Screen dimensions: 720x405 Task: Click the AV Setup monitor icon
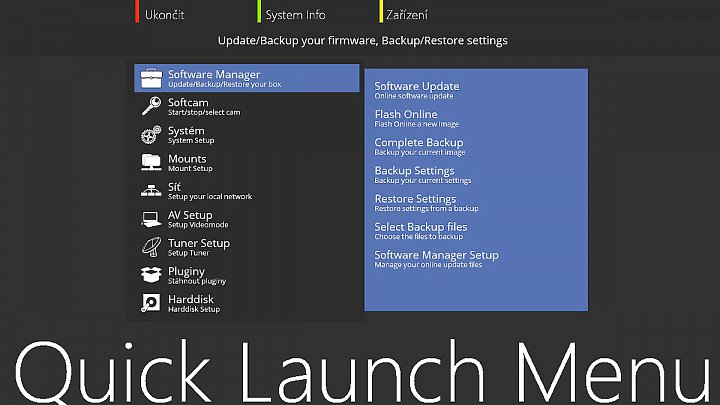(x=151, y=218)
